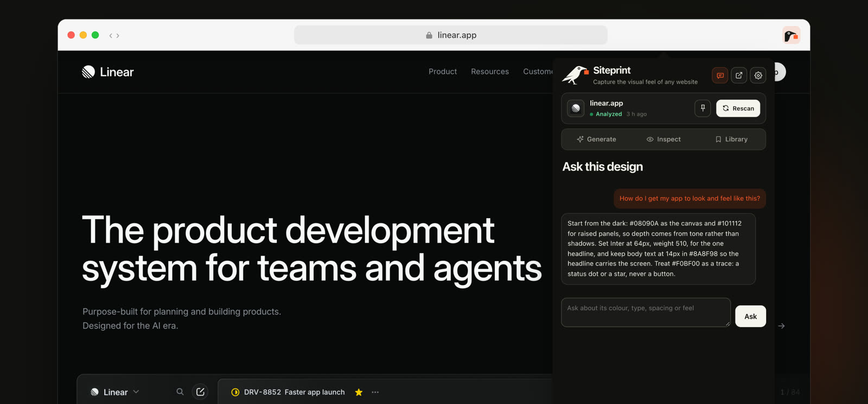This screenshot has height=404, width=868.
Task: Go forward with browser forward arrow
Action: 118,35
